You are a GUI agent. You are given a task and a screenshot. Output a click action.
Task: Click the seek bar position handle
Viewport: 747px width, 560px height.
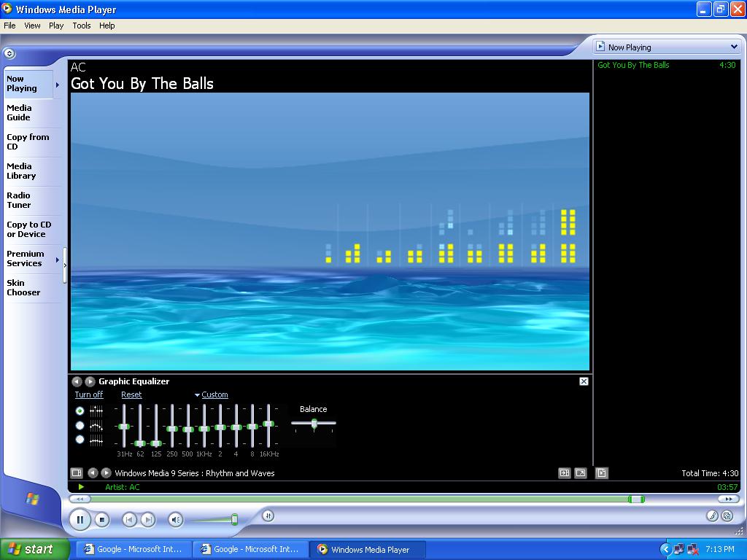tap(636, 499)
